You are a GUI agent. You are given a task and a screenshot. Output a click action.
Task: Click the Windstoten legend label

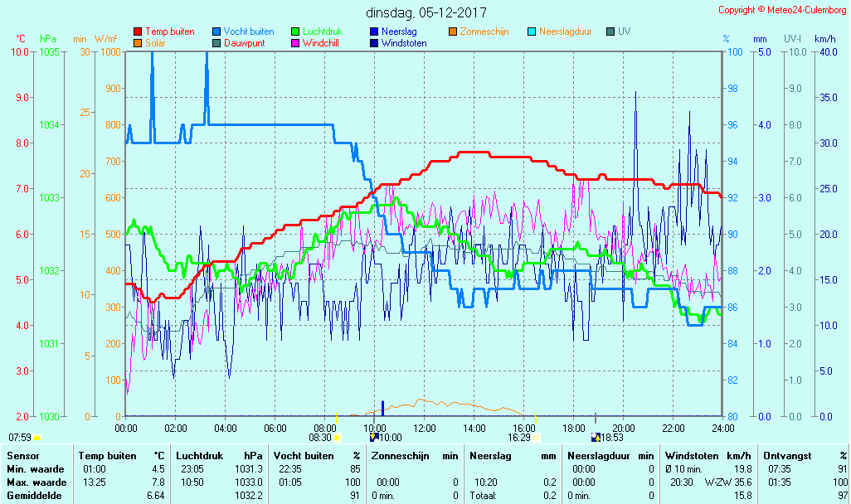[404, 43]
